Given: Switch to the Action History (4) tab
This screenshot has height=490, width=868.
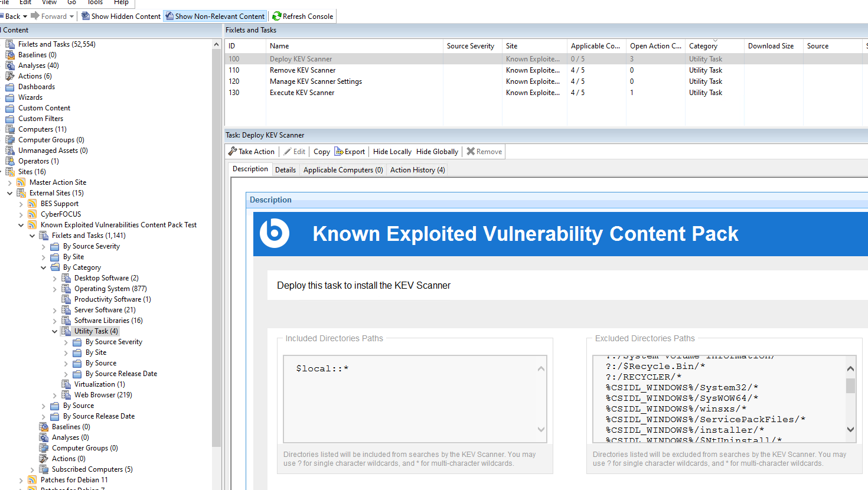Looking at the screenshot, I should click(417, 170).
